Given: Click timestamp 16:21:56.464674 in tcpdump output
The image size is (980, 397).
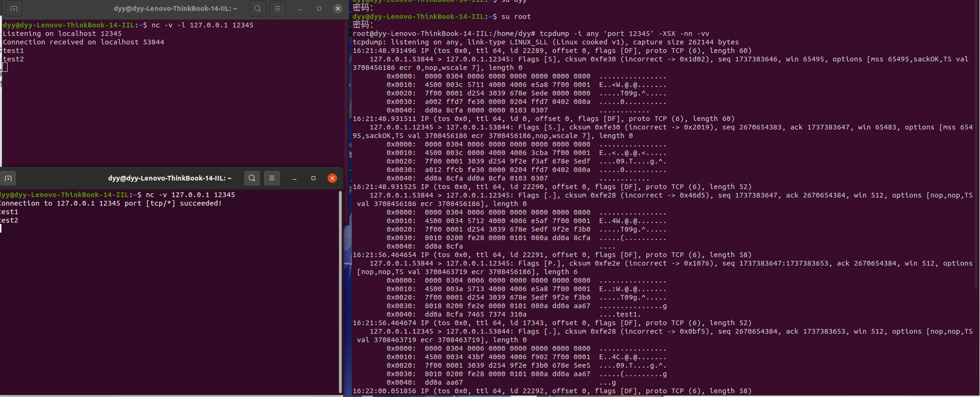Looking at the screenshot, I should (384, 323).
